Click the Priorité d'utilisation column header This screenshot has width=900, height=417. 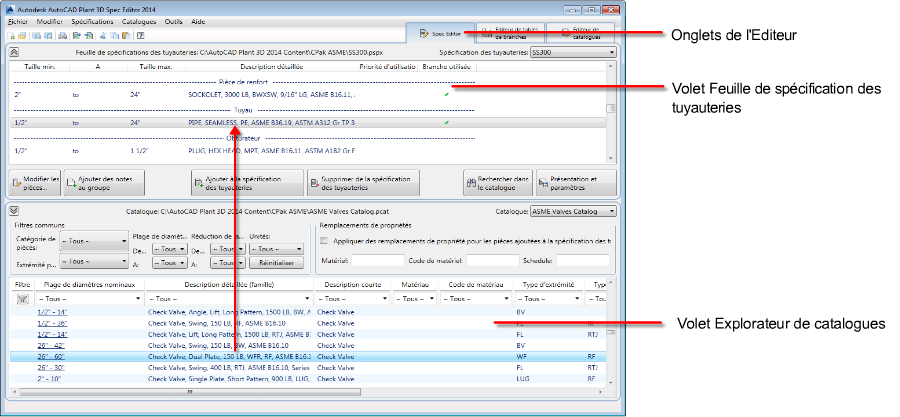387,67
